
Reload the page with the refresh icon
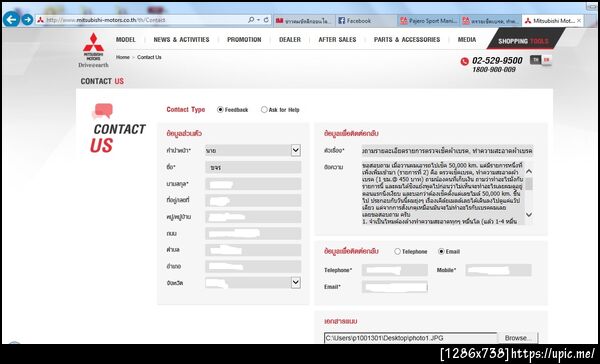coord(266,20)
